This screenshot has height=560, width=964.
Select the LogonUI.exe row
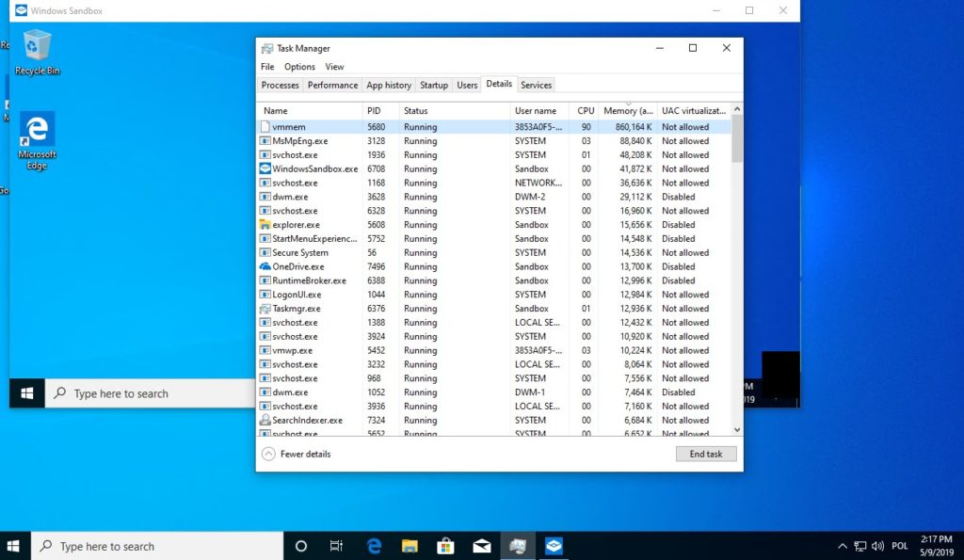tap(494, 295)
